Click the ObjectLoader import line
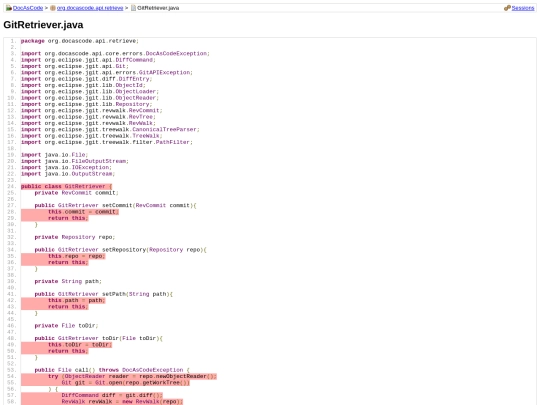 [x=90, y=92]
